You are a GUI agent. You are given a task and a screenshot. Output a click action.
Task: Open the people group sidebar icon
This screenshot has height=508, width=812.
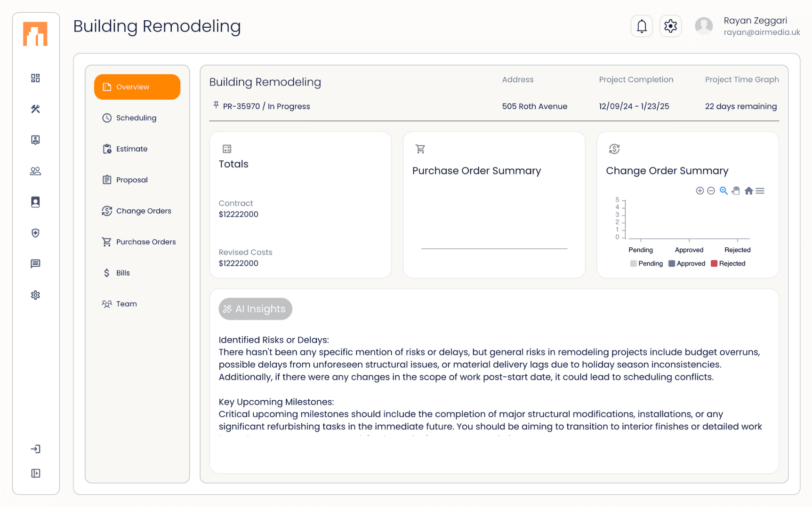pyautogui.click(x=35, y=171)
